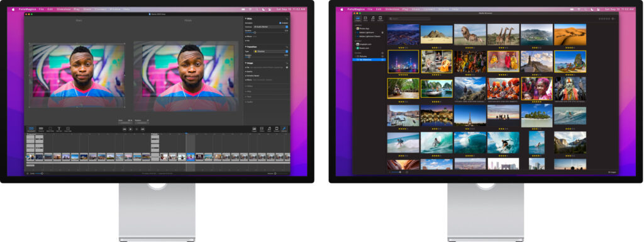Select the Audio tab in Media Browser
The height and width of the screenshot is (242, 644).
[x=373, y=18]
